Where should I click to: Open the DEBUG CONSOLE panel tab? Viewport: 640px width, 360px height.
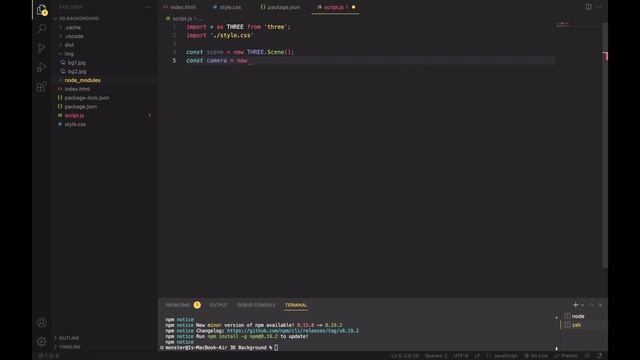(x=256, y=305)
